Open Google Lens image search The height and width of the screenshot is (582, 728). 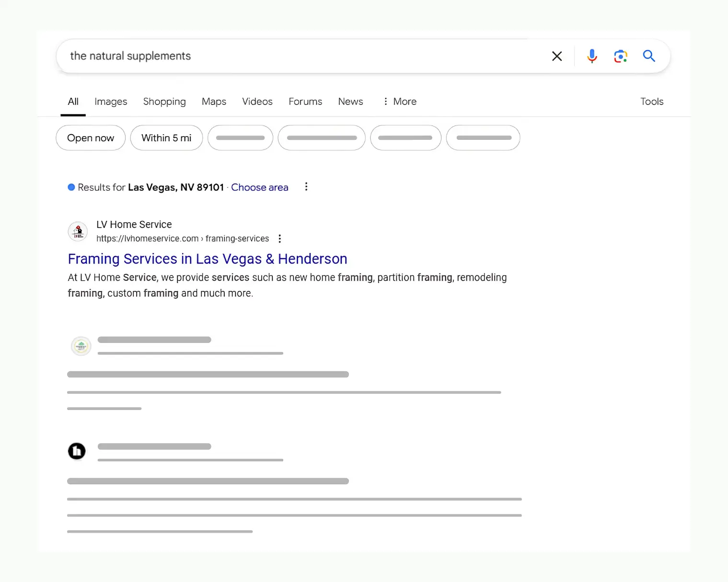[x=621, y=56]
